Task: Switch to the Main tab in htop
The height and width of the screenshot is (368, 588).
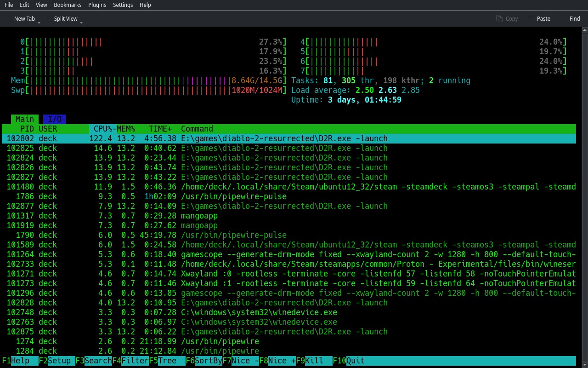Action: click(25, 119)
